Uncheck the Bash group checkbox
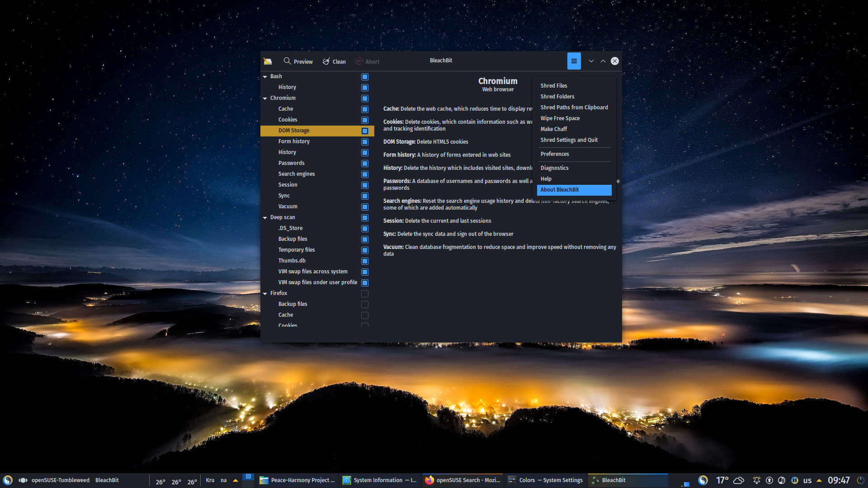Screen dimensions: 868x488 [x=365, y=77]
